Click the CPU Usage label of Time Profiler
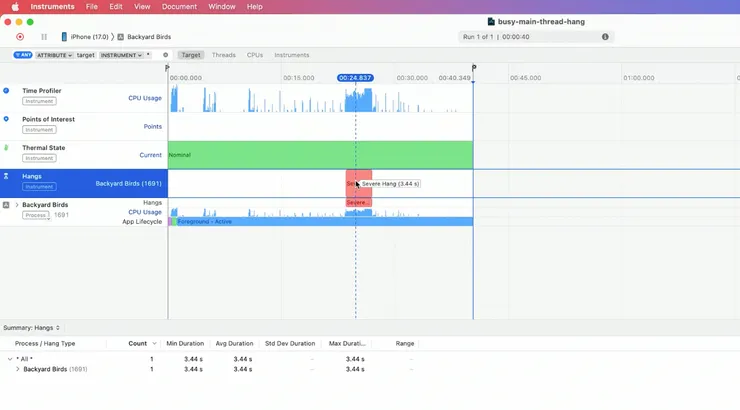Screen dimensions: 740x410 [145, 98]
